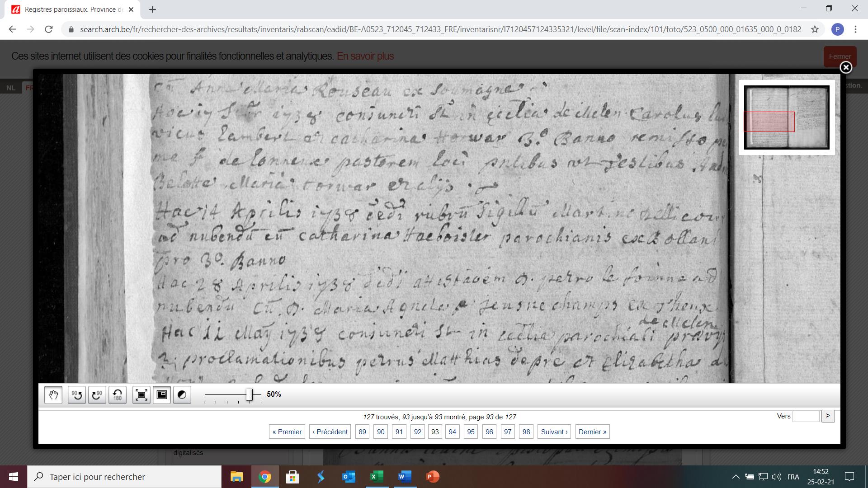
Task: Fit image to full screen
Action: click(142, 395)
